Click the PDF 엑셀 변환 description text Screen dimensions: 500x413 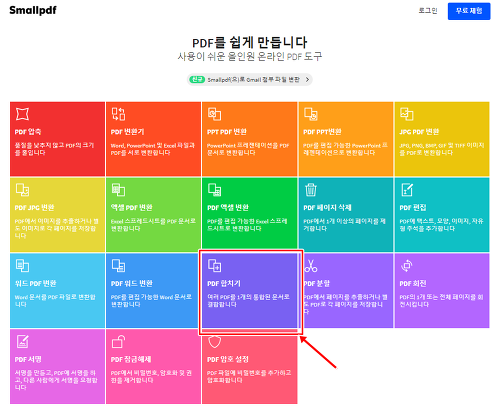coord(247,225)
